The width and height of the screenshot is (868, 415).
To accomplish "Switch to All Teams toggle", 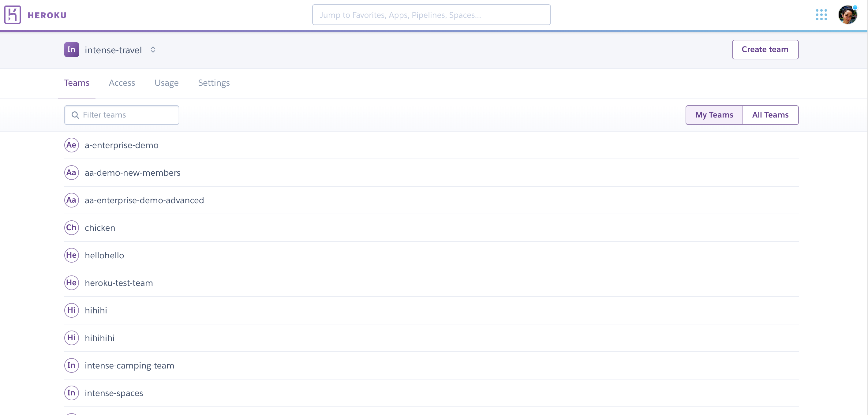I will 770,114.
